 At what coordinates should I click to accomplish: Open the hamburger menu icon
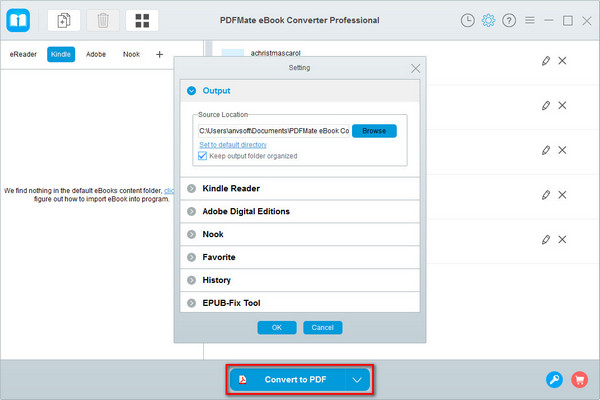pyautogui.click(x=530, y=20)
